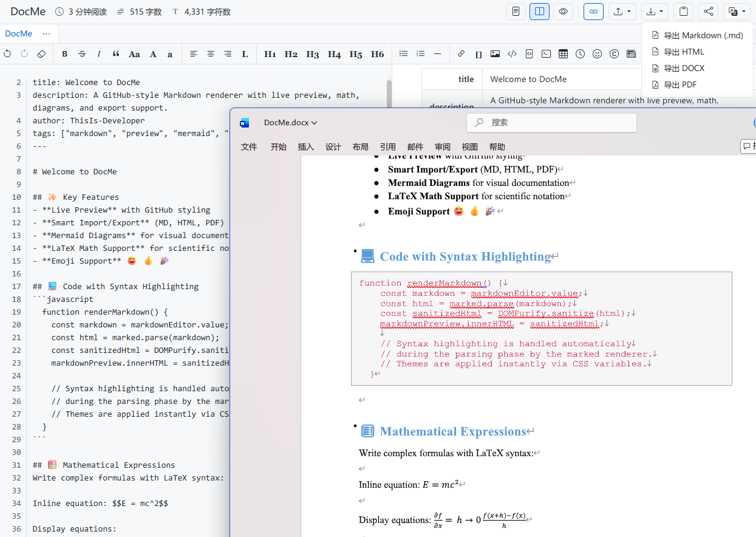The image size is (756, 537).
Task: Insert copyright symbol icon
Action: pyautogui.click(x=615, y=54)
